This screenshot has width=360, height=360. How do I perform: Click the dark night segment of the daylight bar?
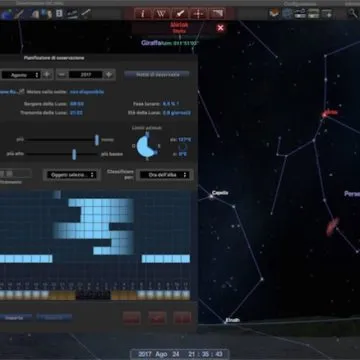[93, 295]
